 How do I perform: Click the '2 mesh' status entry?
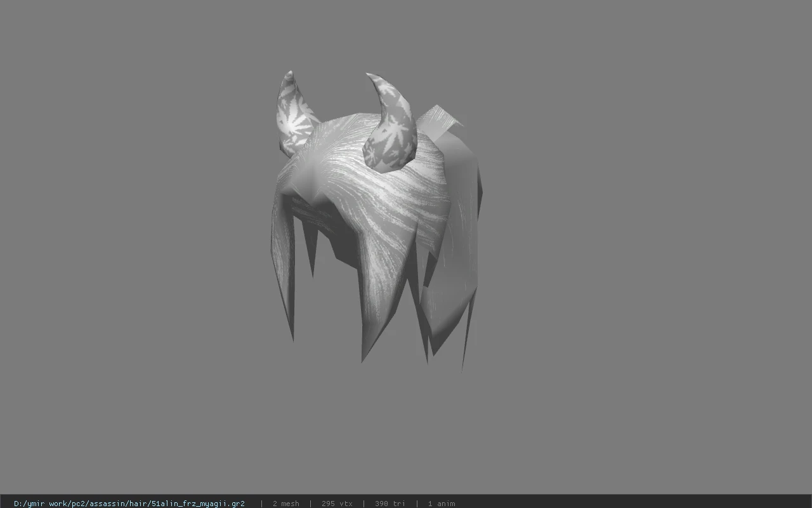[x=286, y=504]
